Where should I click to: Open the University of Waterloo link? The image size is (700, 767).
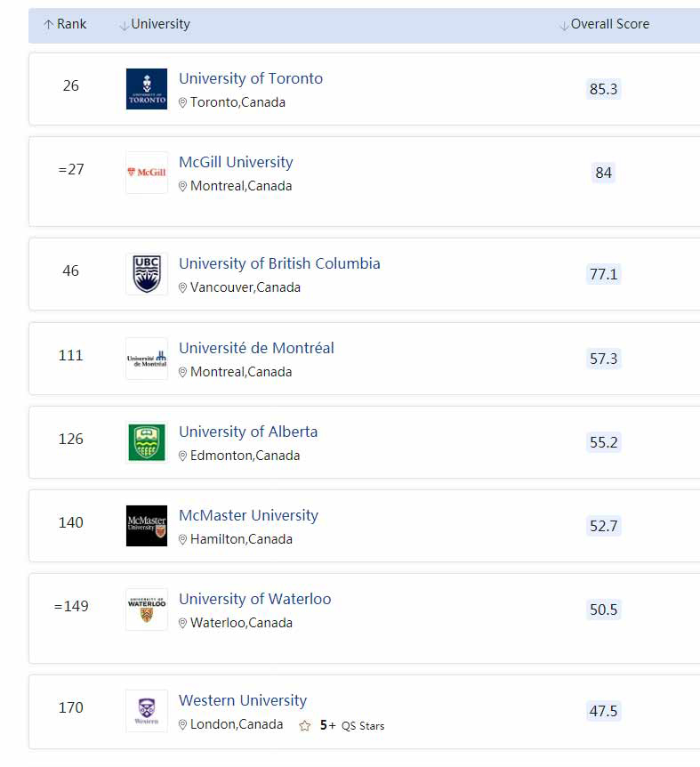coord(254,599)
